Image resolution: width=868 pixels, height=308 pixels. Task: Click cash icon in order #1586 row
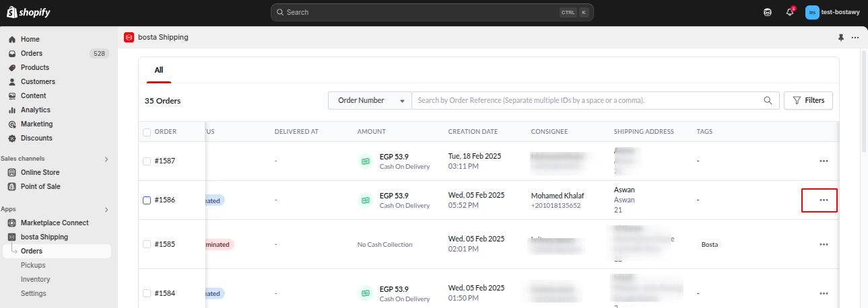[x=365, y=200]
